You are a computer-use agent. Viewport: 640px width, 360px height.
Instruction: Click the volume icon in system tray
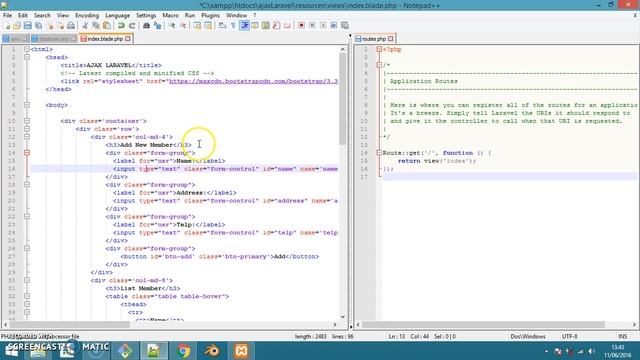click(x=591, y=351)
